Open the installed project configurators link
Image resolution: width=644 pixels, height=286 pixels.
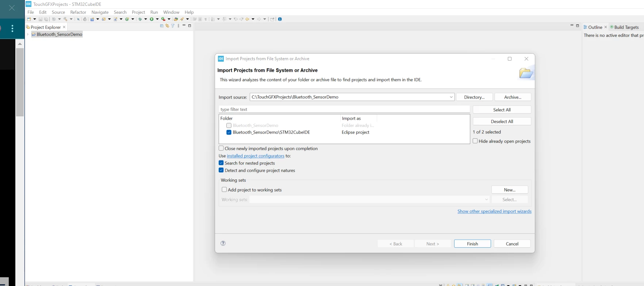256,156
